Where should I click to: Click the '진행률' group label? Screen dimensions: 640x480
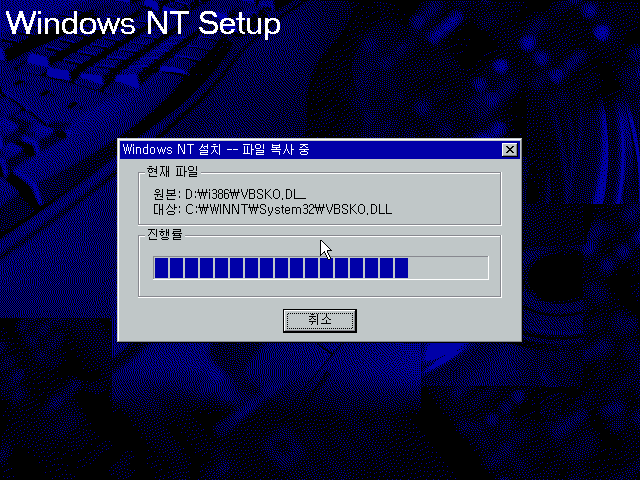[164, 235]
